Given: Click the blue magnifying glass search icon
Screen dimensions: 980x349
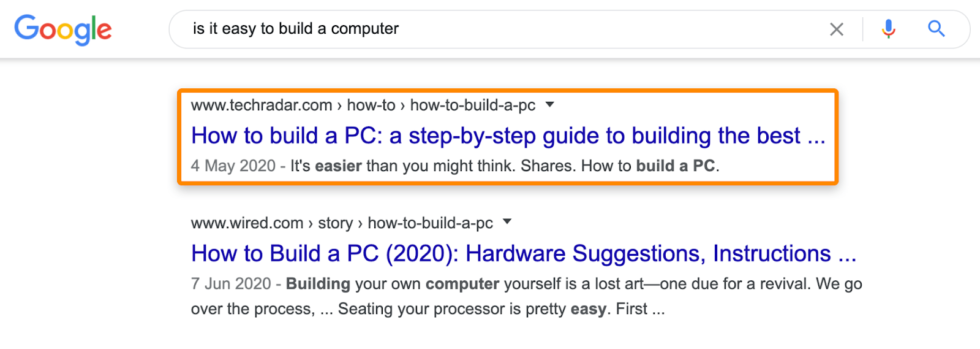Looking at the screenshot, I should click(936, 28).
